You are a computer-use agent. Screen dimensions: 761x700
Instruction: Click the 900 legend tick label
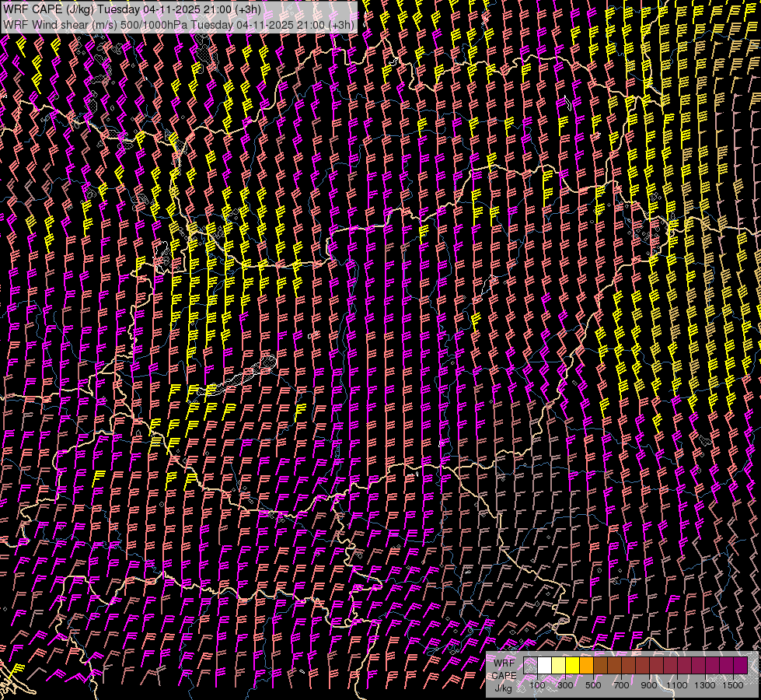click(649, 685)
